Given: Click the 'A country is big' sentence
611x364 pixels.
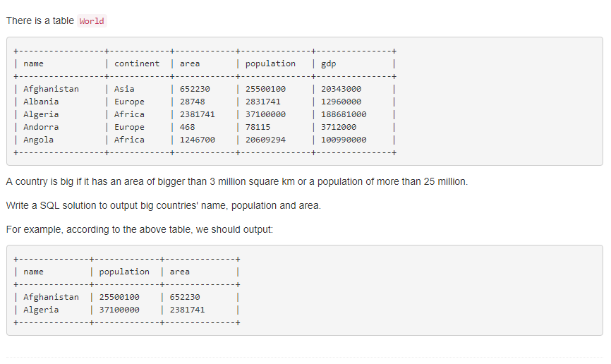Looking at the screenshot, I should (x=236, y=181).
